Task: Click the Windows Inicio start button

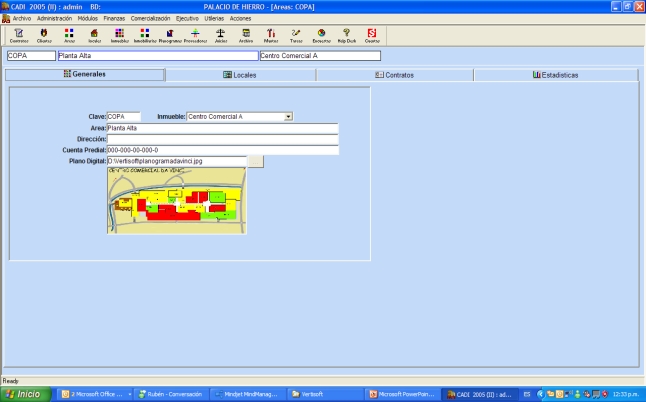Action: click(25, 394)
